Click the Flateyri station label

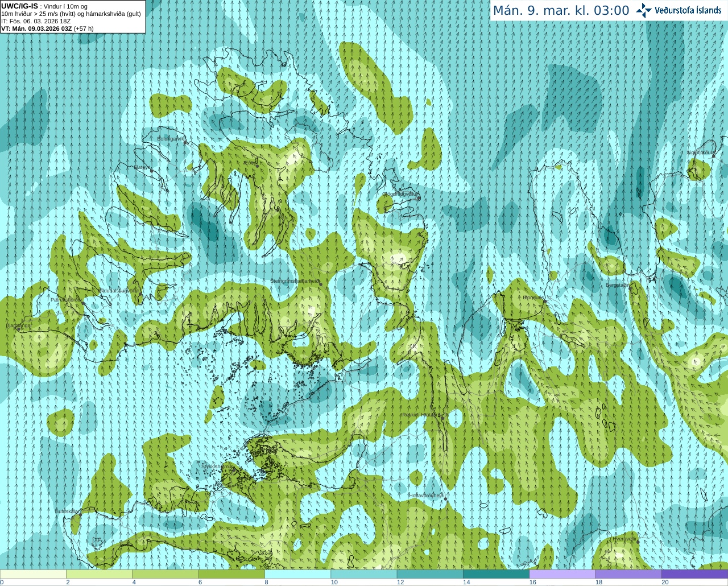coord(142,167)
